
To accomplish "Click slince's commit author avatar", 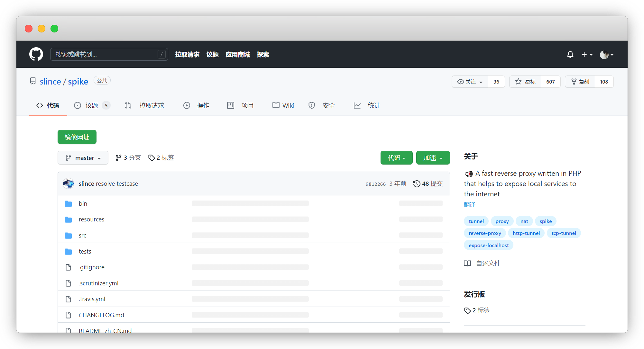I will pos(68,183).
